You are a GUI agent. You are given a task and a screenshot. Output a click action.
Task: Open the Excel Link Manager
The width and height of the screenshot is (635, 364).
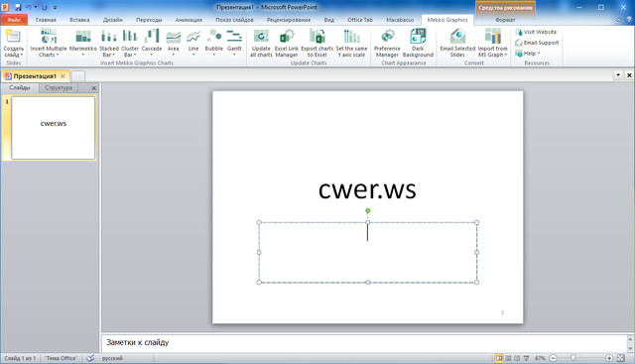[x=287, y=43]
